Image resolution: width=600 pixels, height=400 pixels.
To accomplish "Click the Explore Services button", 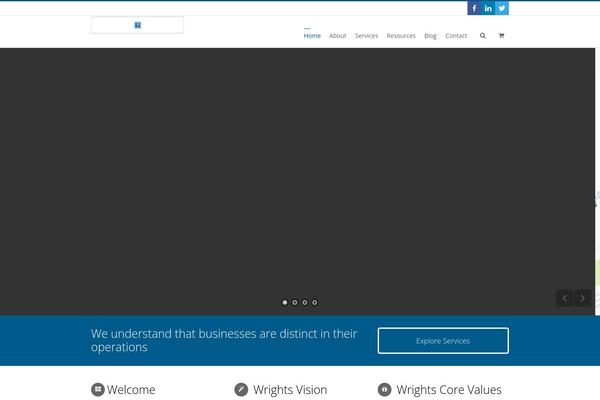I will click(443, 341).
